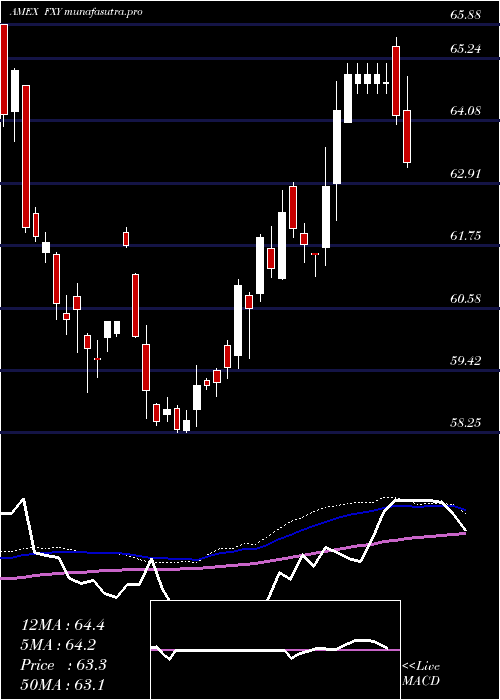Click the 5MA : 64.2 readout
This screenshot has height=700, width=500.
click(x=58, y=645)
